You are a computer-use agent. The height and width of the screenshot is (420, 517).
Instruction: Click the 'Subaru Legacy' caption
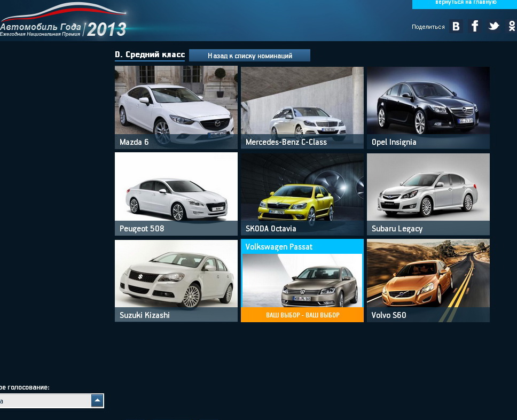(397, 229)
